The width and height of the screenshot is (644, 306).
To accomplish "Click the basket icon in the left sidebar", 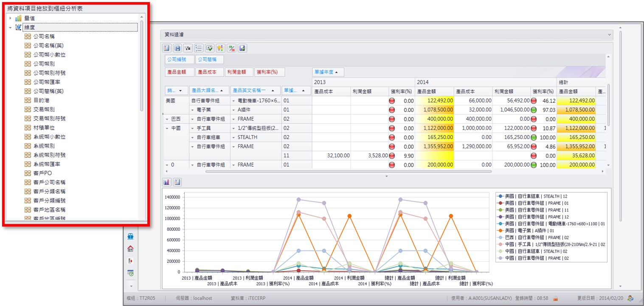I will pyautogui.click(x=131, y=236).
